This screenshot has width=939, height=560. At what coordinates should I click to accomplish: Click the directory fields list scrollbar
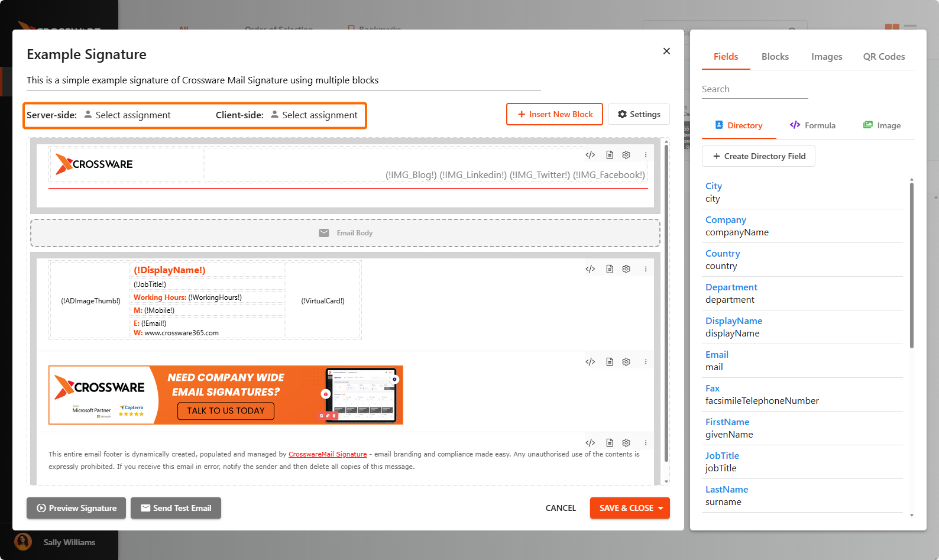911,266
